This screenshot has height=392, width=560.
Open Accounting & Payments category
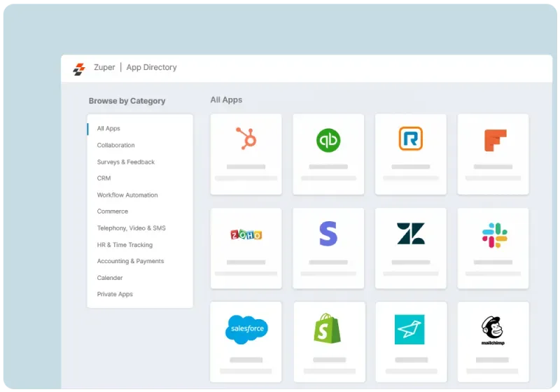[x=130, y=261]
